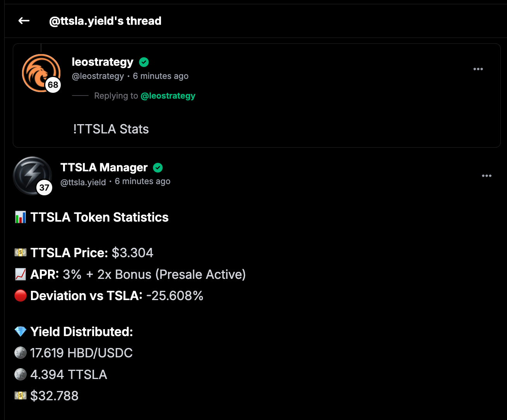Open the leostrategy display name profile
This screenshot has height=420, width=507.
point(103,62)
